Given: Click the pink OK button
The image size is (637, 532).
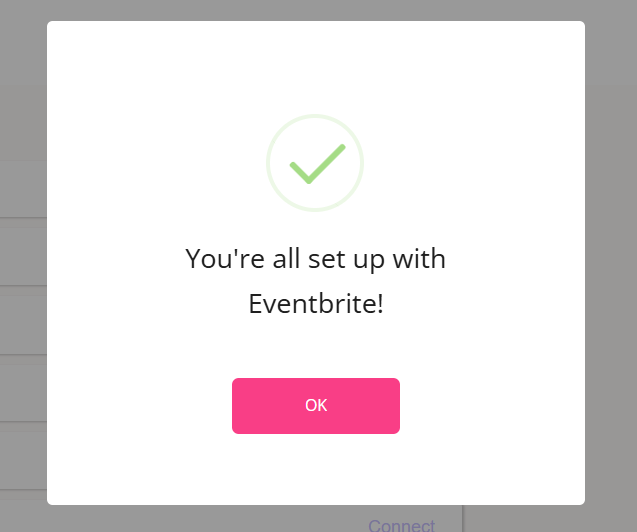Looking at the screenshot, I should point(316,406).
